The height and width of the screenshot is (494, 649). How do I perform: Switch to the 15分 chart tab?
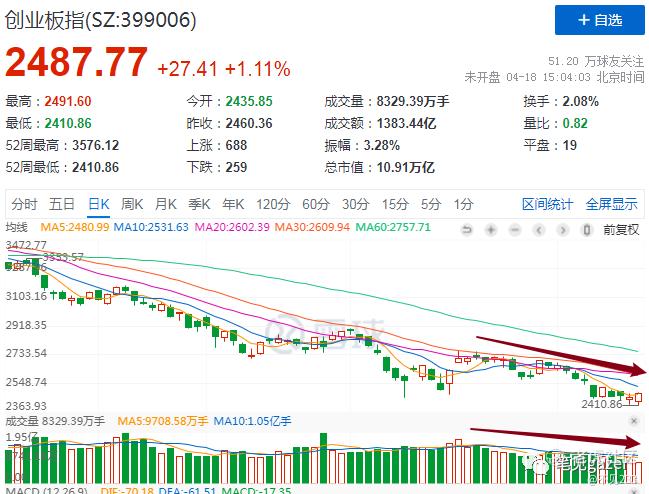click(x=395, y=204)
